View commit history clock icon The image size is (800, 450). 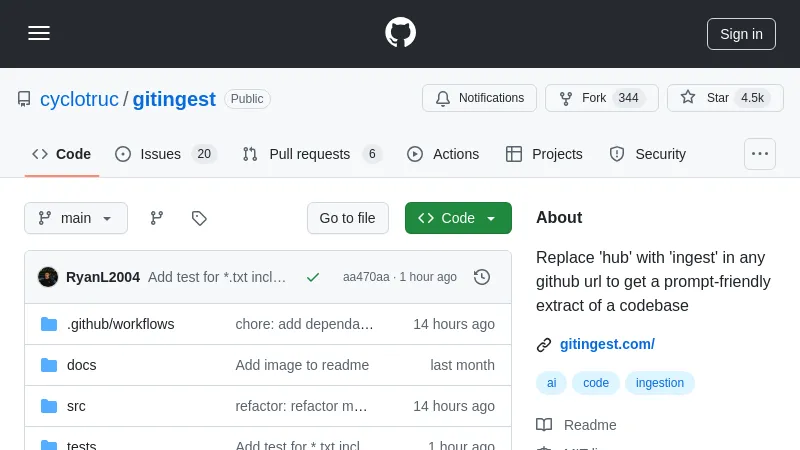[482, 277]
